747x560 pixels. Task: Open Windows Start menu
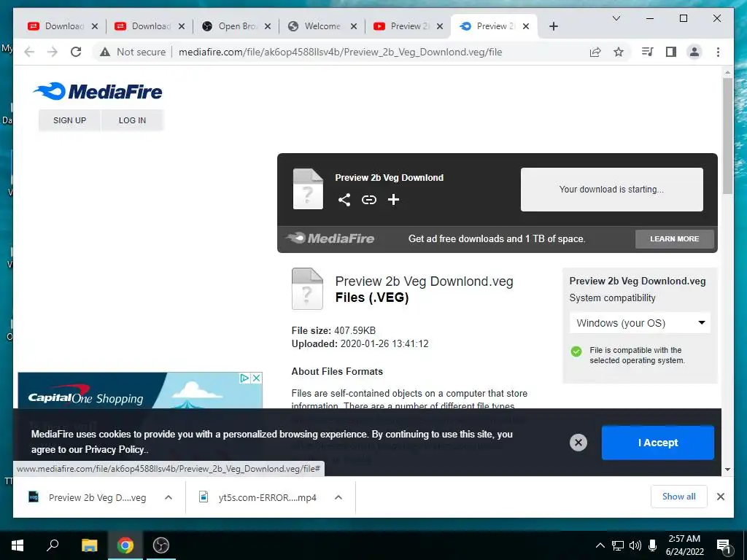[18, 545]
